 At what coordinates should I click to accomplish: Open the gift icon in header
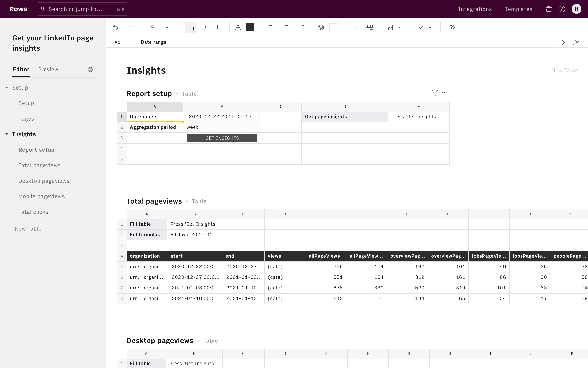tap(549, 9)
